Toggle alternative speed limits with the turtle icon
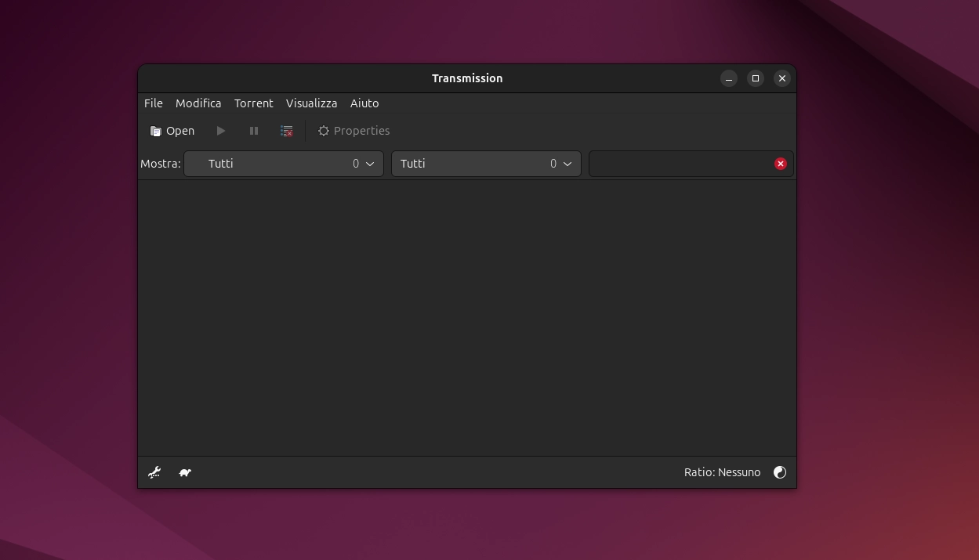The height and width of the screenshot is (560, 979). coord(185,472)
